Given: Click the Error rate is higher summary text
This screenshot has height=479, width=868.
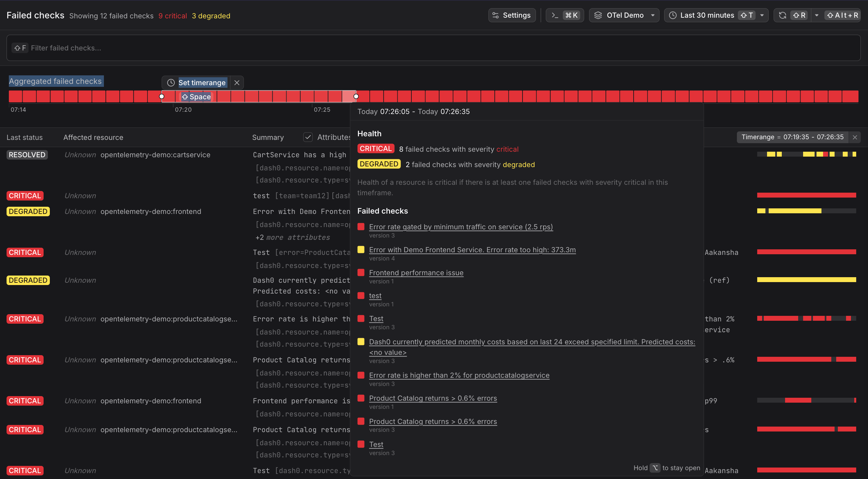Looking at the screenshot, I should click(302, 319).
